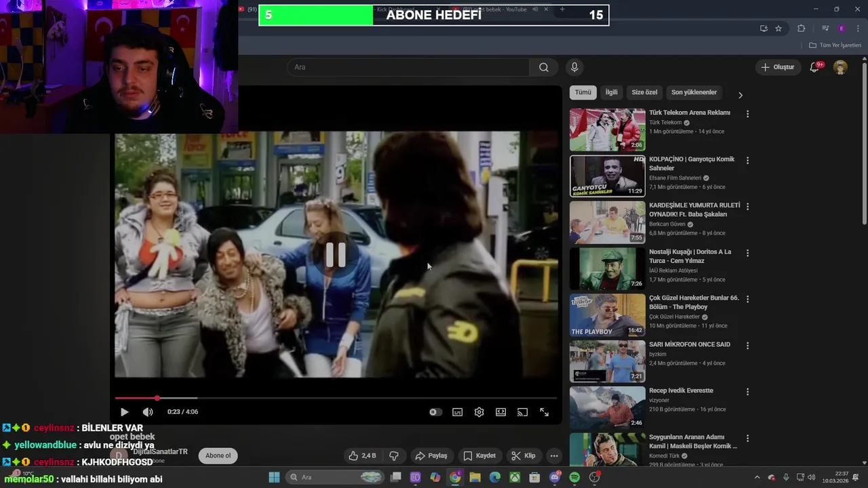Open the Xbox app from the taskbar
This screenshot has height=488, width=868.
[x=515, y=477]
